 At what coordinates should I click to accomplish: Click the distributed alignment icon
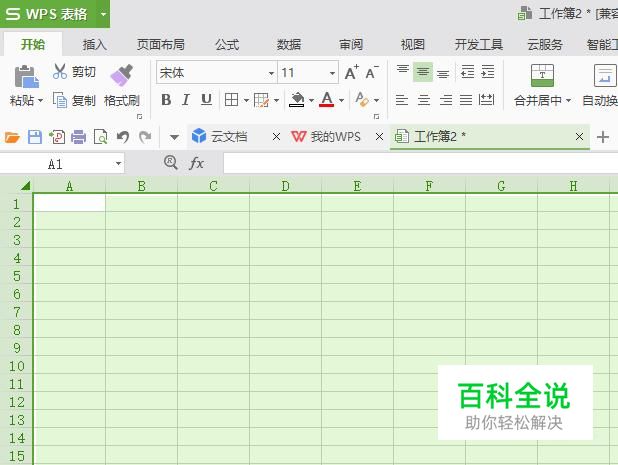click(x=486, y=100)
